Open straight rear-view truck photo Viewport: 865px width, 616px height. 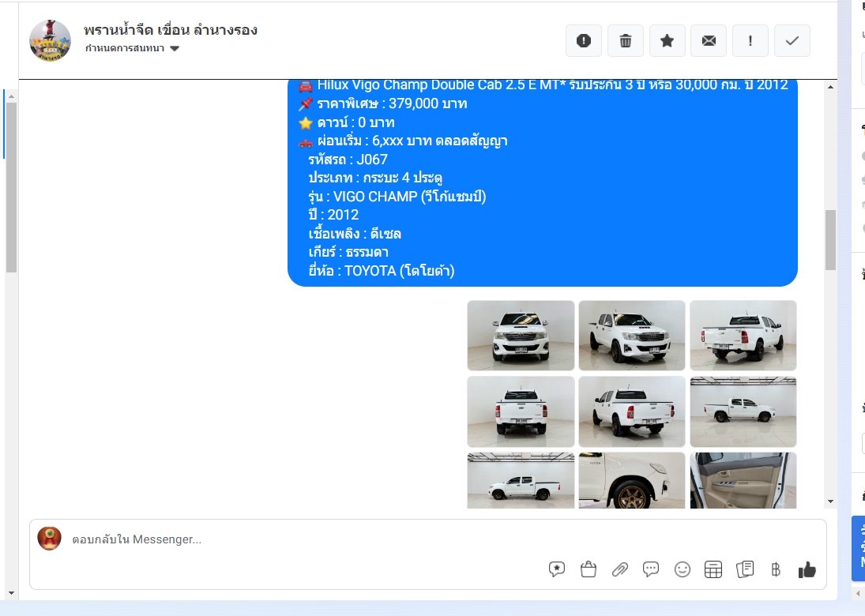click(521, 411)
